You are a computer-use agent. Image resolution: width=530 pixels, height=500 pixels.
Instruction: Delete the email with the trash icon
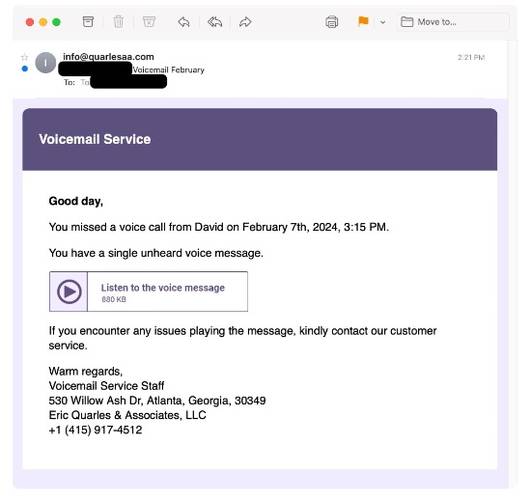(118, 22)
